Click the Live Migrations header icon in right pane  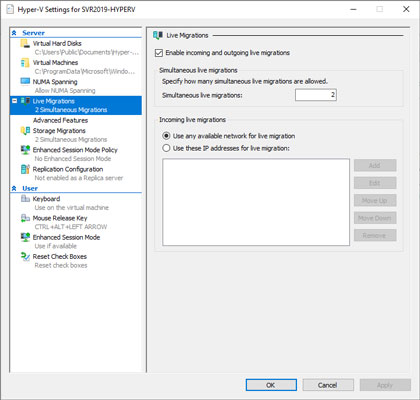(x=158, y=35)
